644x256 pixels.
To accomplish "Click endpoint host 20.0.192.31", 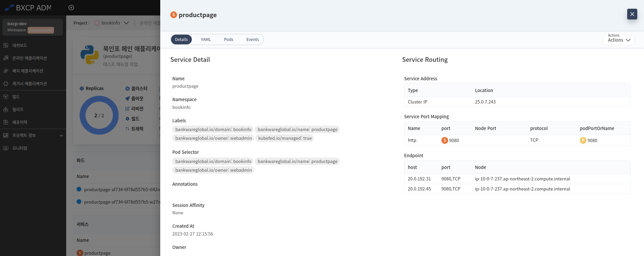I will (419, 179).
